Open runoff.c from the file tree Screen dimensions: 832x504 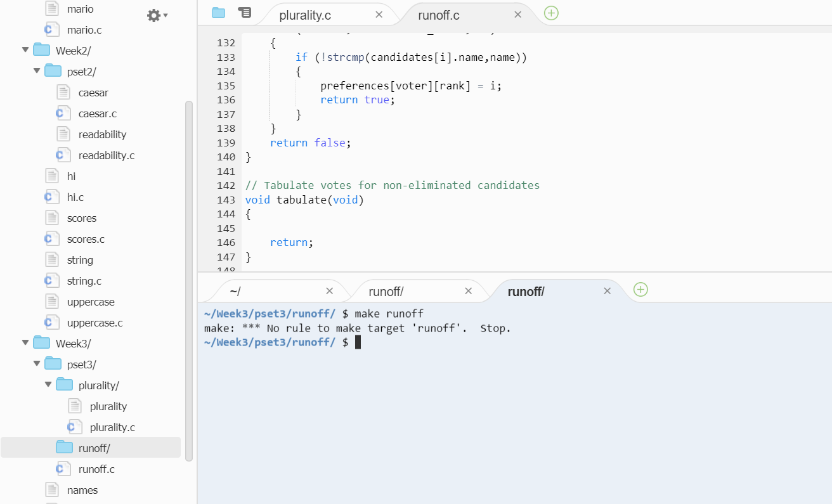coord(96,469)
